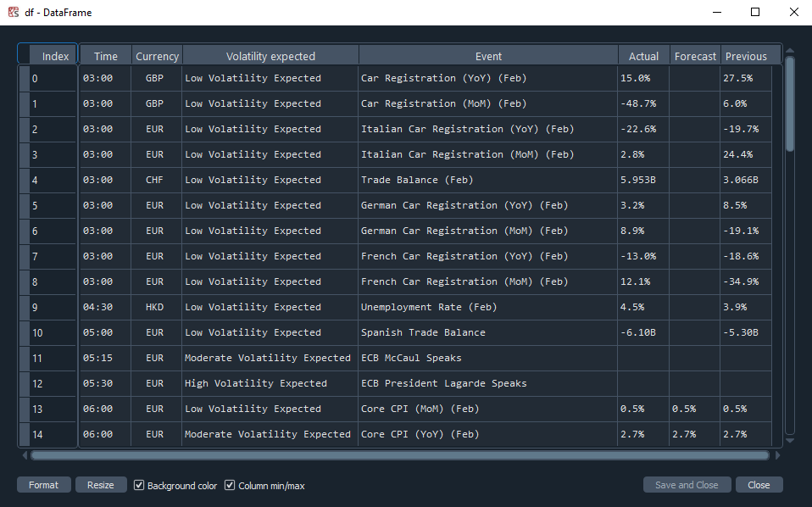Select the Actual value 15.0%

643,78
